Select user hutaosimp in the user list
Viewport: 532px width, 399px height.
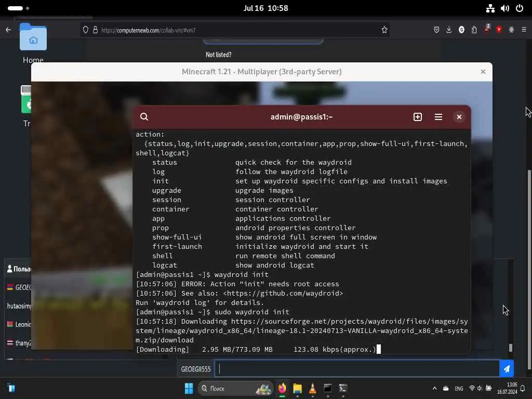(x=19, y=306)
